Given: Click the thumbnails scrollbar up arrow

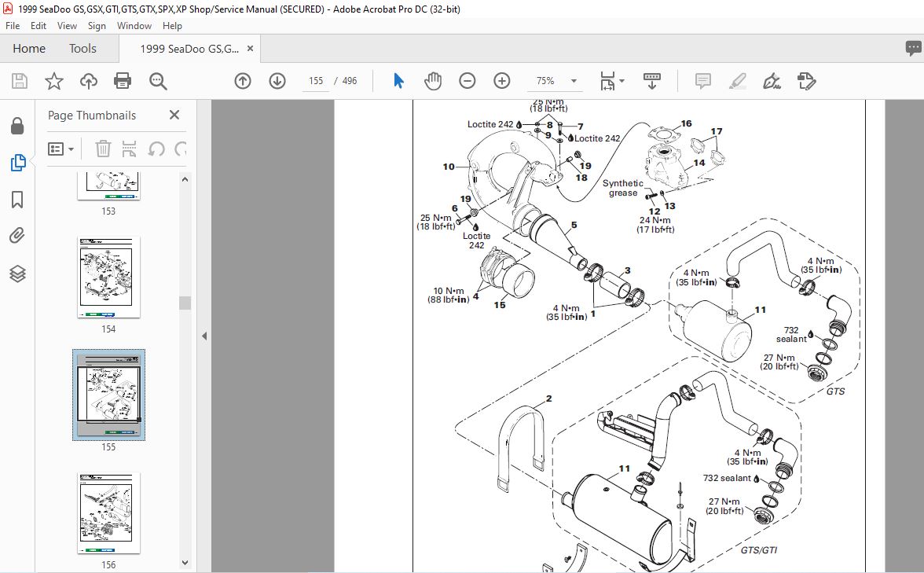Looking at the screenshot, I should 185,179.
